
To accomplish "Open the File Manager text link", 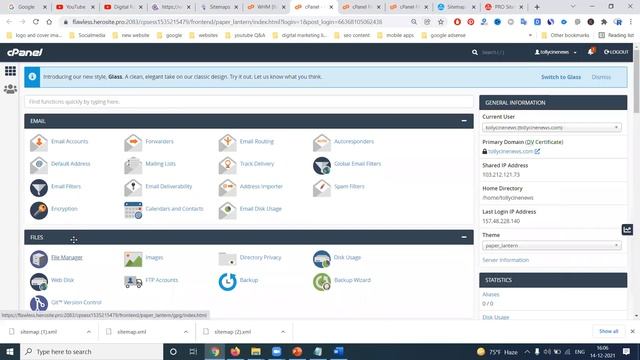I will coord(67,258).
